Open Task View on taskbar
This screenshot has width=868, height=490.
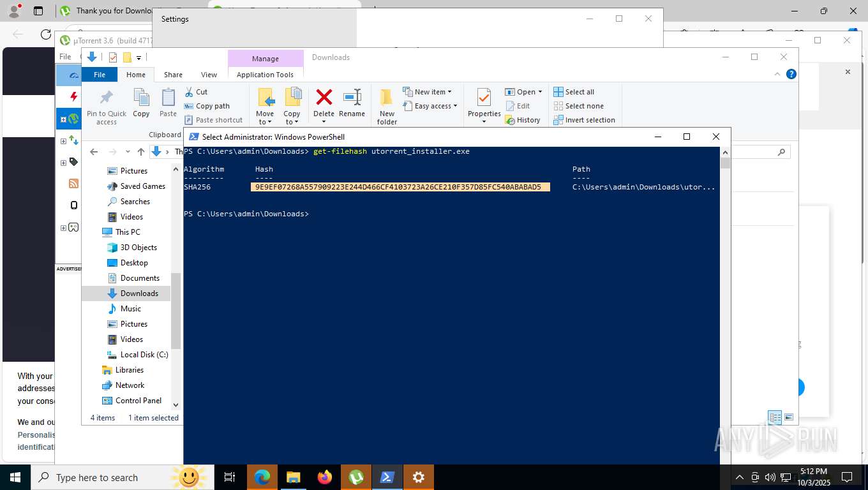230,477
